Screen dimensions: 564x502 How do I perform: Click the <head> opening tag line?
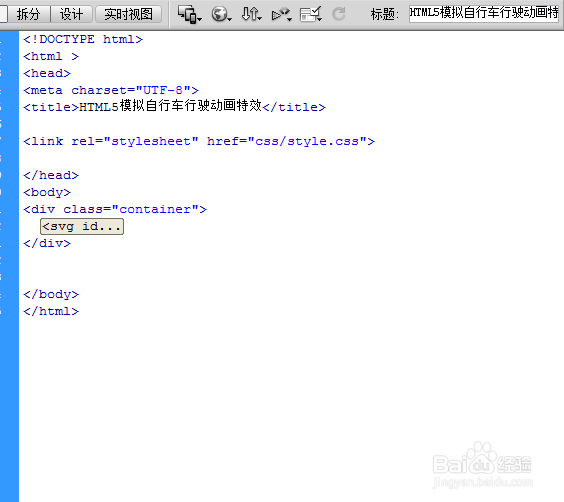(x=47, y=73)
